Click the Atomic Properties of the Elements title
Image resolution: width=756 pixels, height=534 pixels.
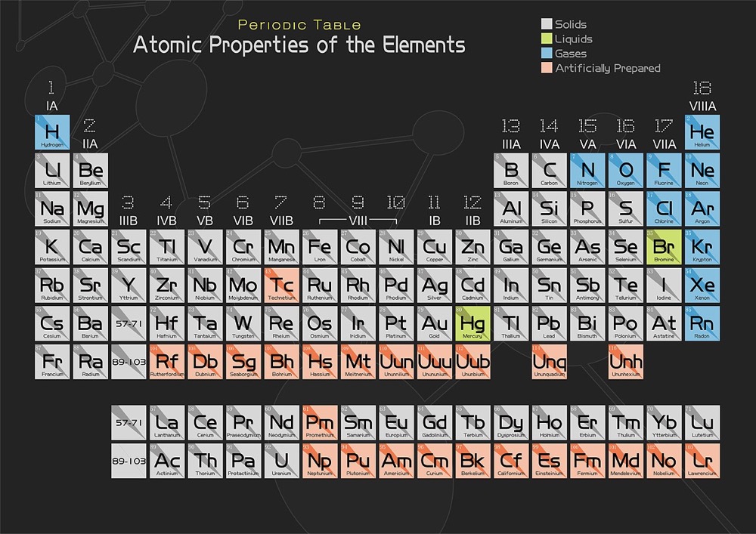click(299, 45)
